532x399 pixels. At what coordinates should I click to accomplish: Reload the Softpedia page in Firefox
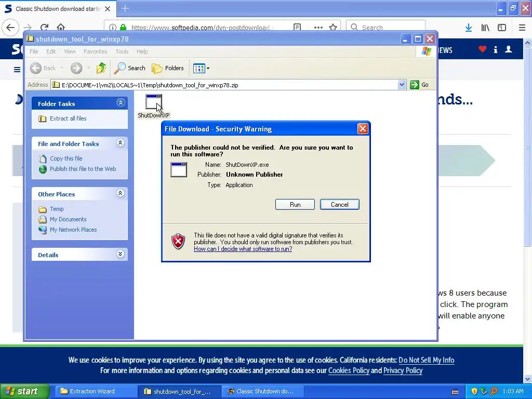[x=44, y=28]
